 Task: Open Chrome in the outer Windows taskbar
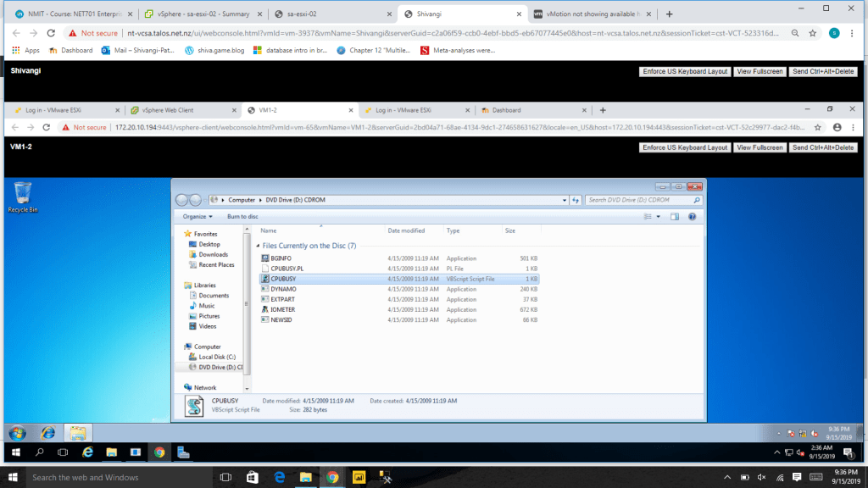pos(332,477)
